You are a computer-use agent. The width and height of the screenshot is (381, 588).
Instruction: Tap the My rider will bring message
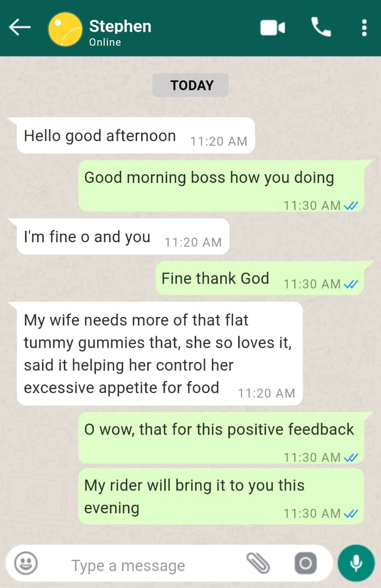221,496
